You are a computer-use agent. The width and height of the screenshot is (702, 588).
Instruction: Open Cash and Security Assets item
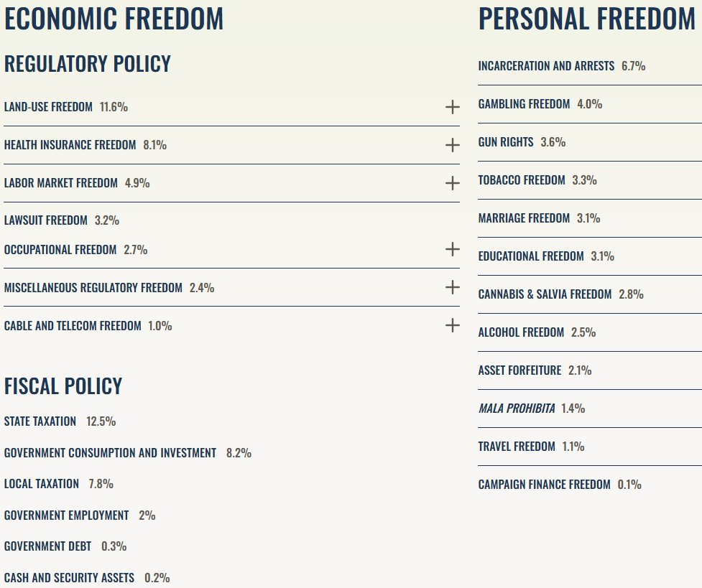(69, 578)
